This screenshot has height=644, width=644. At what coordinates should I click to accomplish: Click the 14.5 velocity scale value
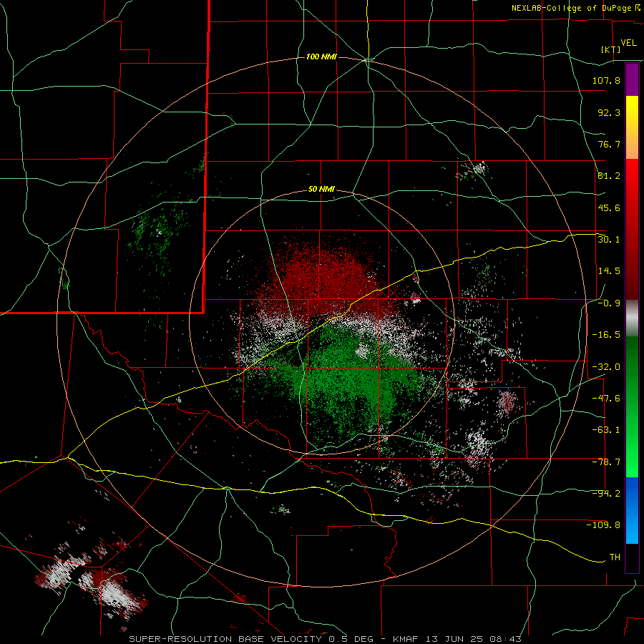point(609,271)
